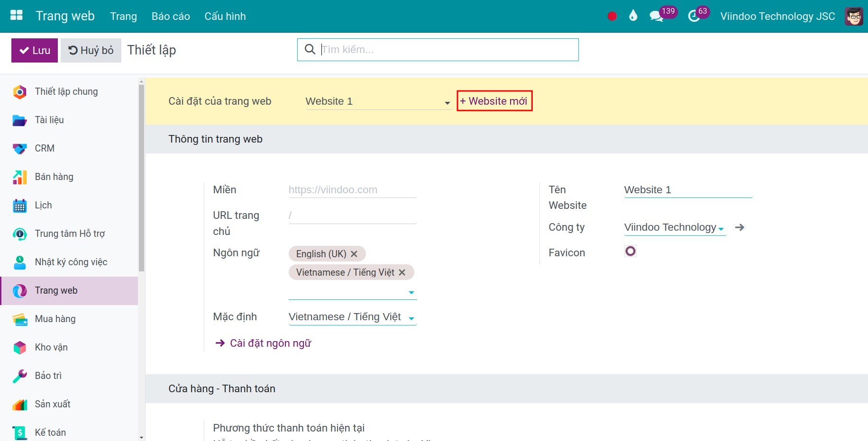The image size is (868, 441).
Task: Open the Mua hàng settings section
Action: tap(69, 319)
